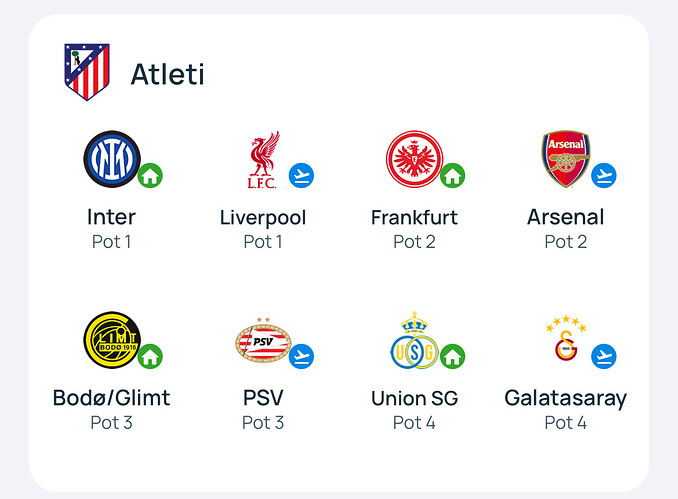Click away plane badge next to Arsenal
Screen dimensions: 678x499
click(604, 176)
